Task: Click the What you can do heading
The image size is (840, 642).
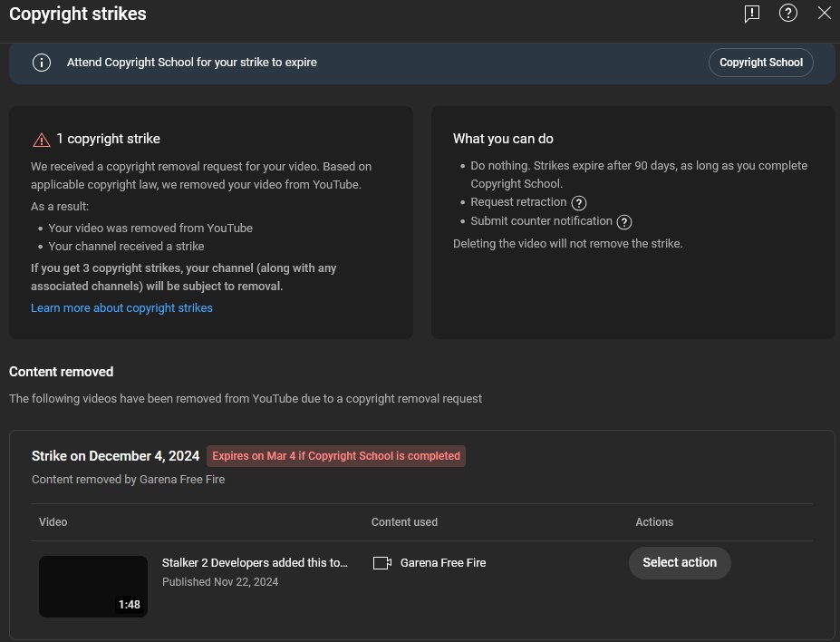Action: (503, 139)
